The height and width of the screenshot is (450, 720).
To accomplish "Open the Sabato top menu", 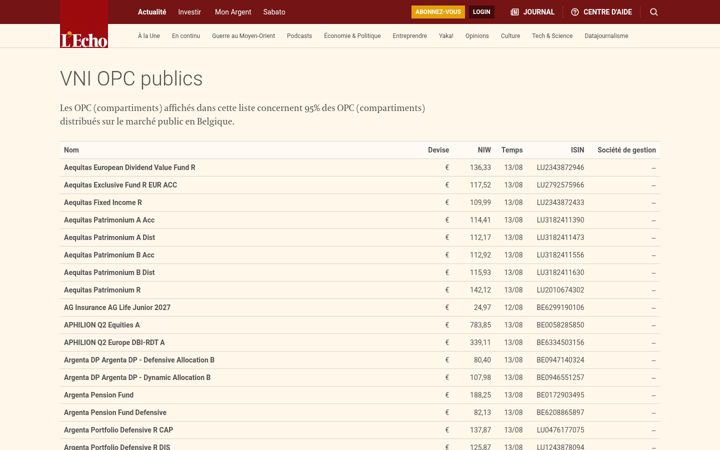I will 274,12.
